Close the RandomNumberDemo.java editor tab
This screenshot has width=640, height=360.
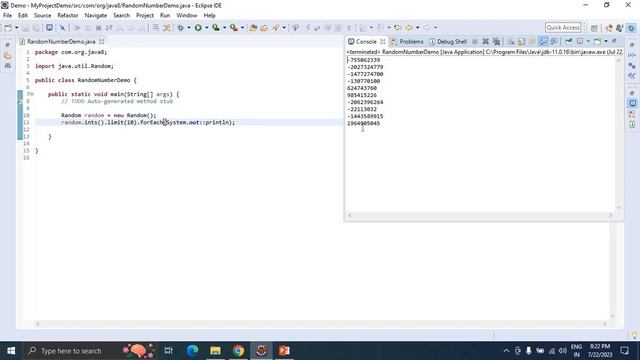[x=102, y=42]
